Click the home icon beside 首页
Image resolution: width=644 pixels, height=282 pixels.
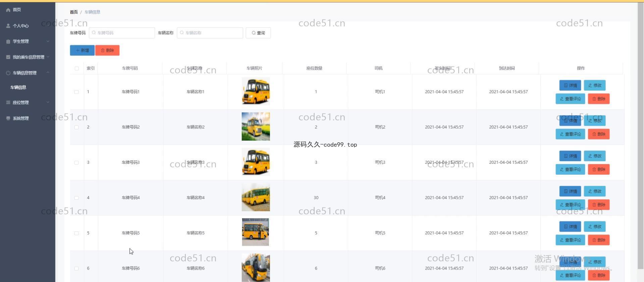[8, 10]
